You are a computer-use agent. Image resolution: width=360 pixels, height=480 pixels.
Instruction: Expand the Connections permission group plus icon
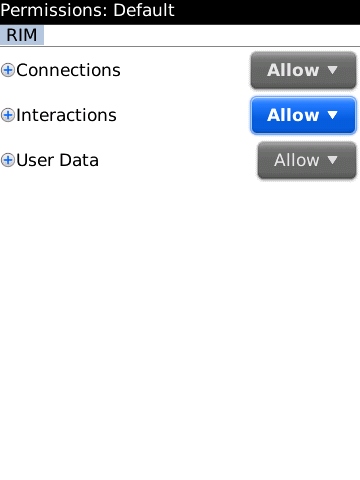pos(8,70)
